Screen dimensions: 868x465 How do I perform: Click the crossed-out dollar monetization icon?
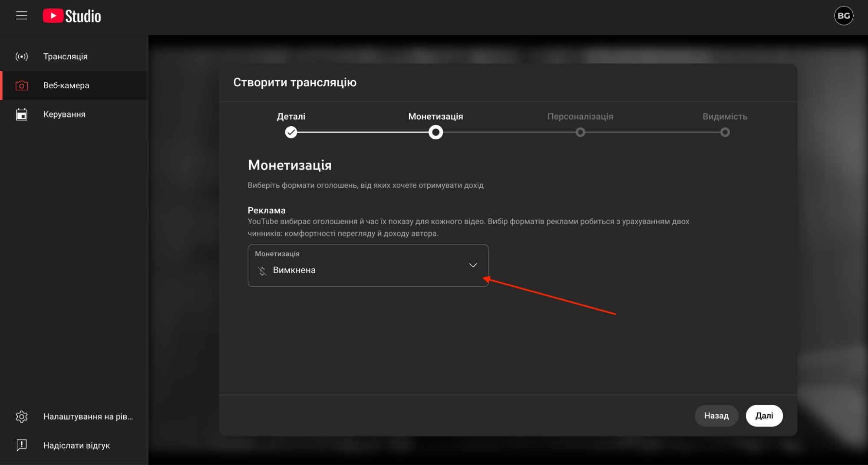262,271
